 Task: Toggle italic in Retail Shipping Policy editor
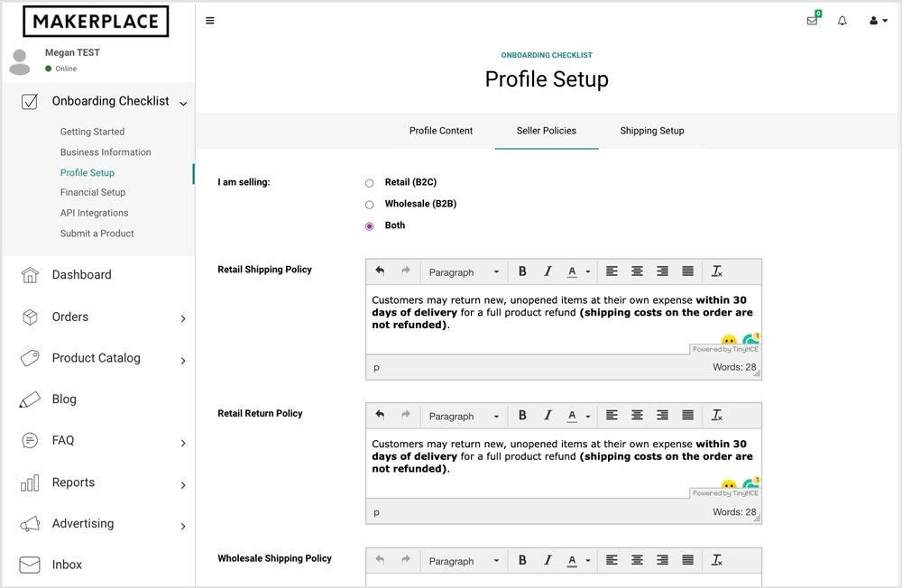(x=548, y=271)
